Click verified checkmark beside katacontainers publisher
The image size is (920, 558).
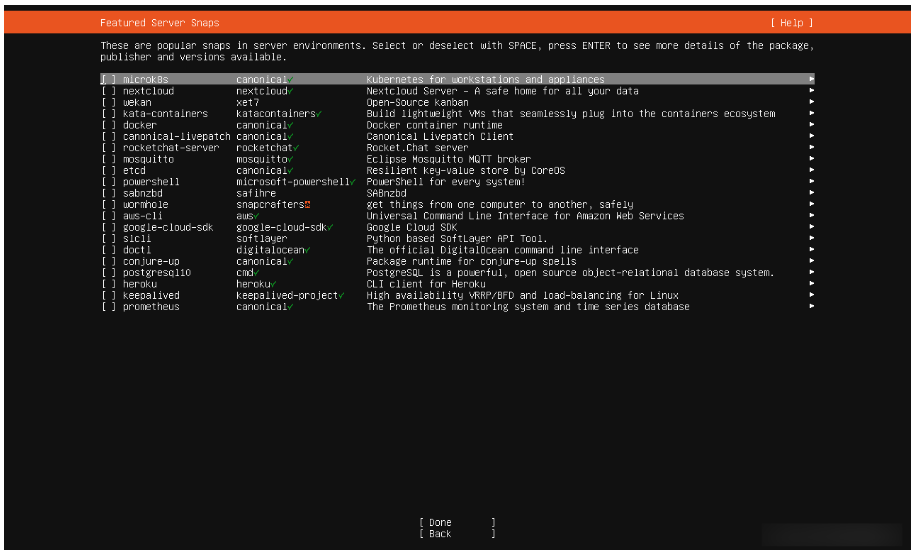pyautogui.click(x=318, y=114)
